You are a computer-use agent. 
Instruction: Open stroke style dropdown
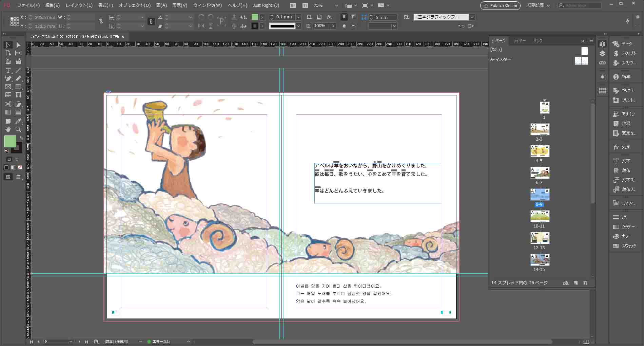(298, 26)
